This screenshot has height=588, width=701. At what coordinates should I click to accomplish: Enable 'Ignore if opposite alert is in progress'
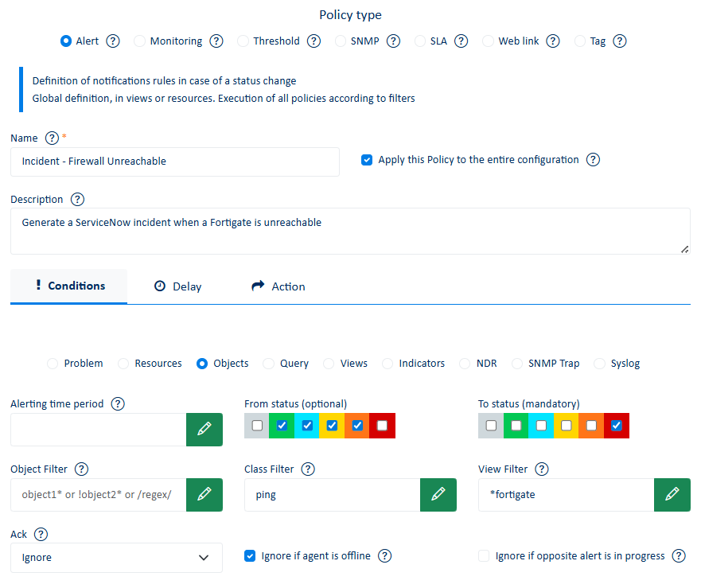(x=484, y=555)
